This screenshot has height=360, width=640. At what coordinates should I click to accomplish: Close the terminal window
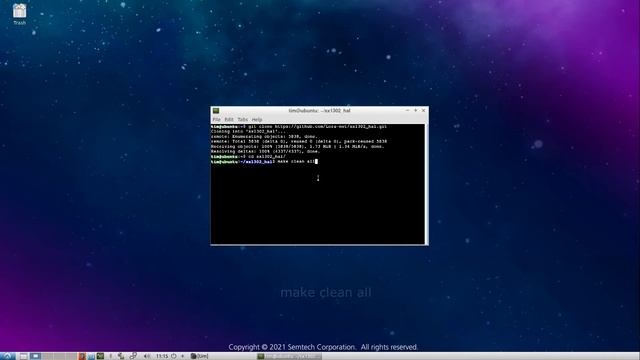point(424,110)
